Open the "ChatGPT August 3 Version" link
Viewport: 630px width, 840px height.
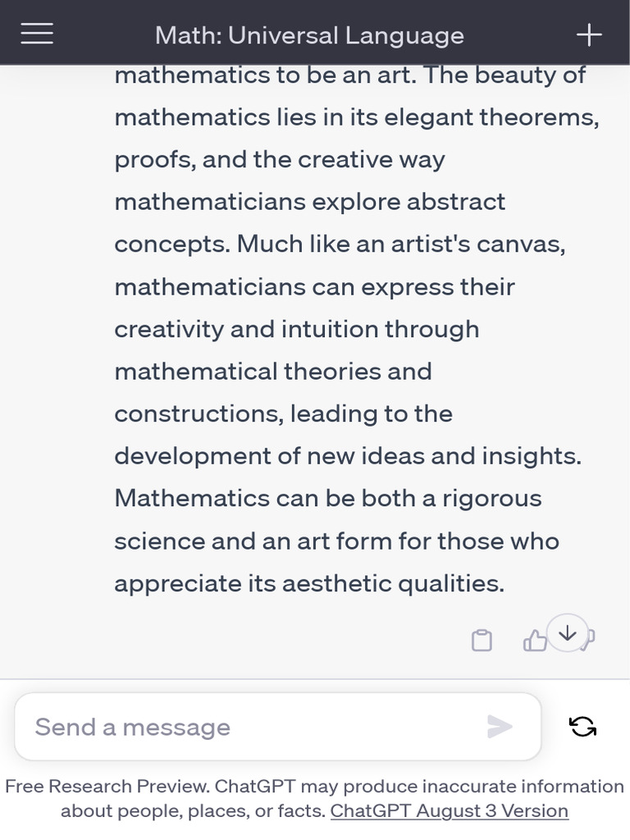449,811
